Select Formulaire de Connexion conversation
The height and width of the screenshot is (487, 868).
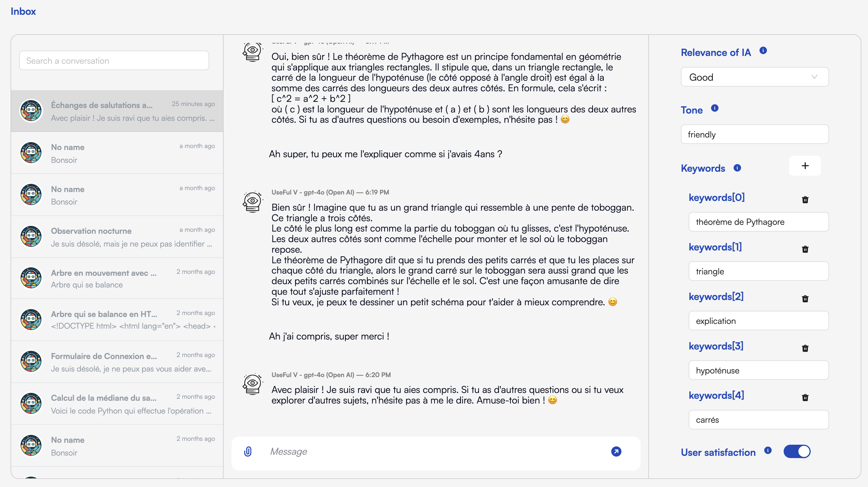coord(117,362)
